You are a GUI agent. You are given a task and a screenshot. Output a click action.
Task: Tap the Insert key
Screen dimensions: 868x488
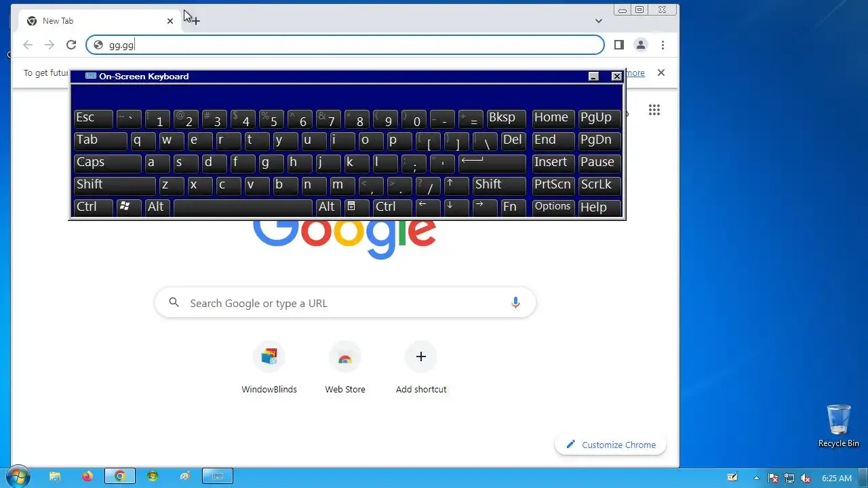pyautogui.click(x=553, y=163)
